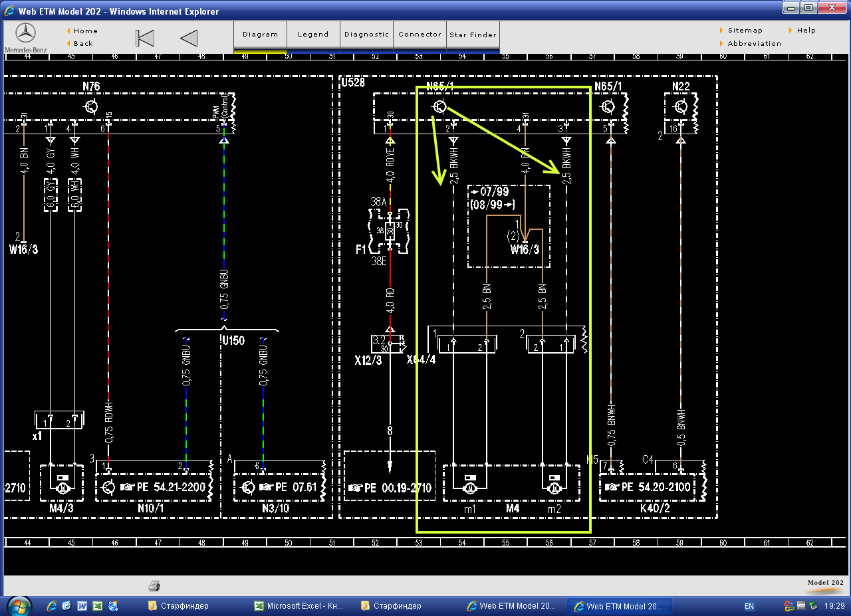Click the m2 motor label
The height and width of the screenshot is (616, 851).
pyautogui.click(x=554, y=508)
